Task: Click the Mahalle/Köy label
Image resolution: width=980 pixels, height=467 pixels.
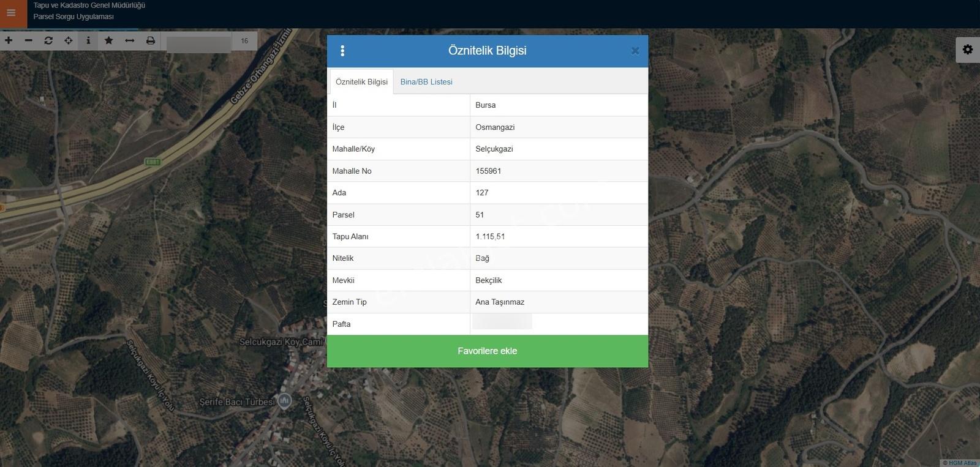Action: [x=353, y=149]
